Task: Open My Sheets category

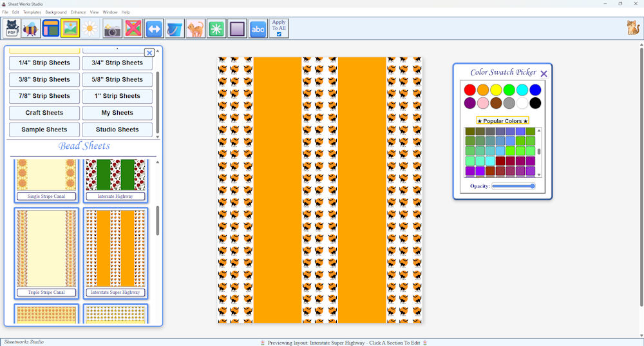Action: (117, 113)
